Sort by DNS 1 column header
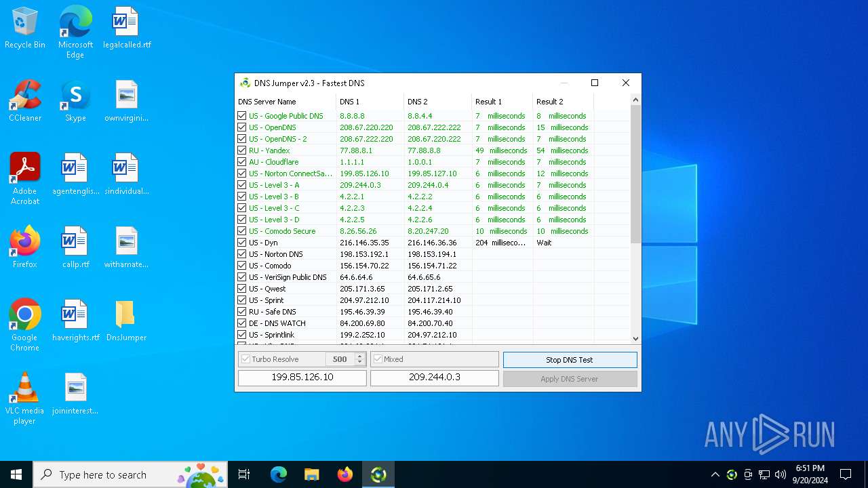Viewport: 868px width, 488px height. tap(370, 102)
